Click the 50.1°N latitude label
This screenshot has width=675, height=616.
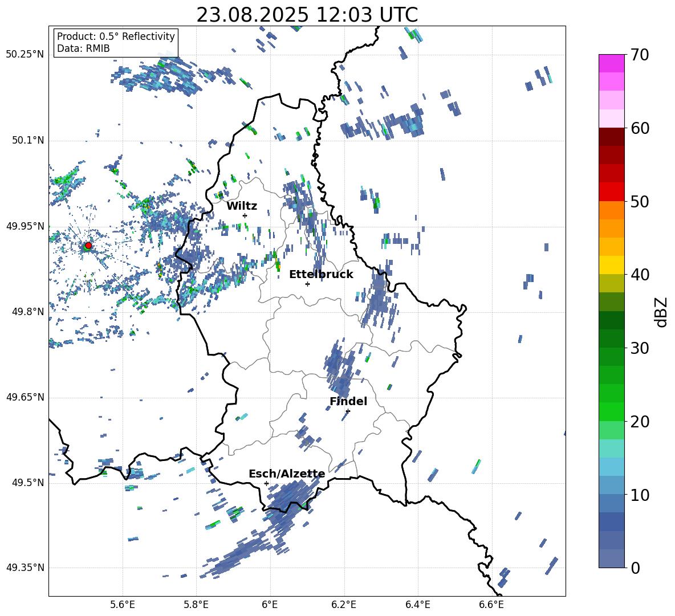[27, 140]
